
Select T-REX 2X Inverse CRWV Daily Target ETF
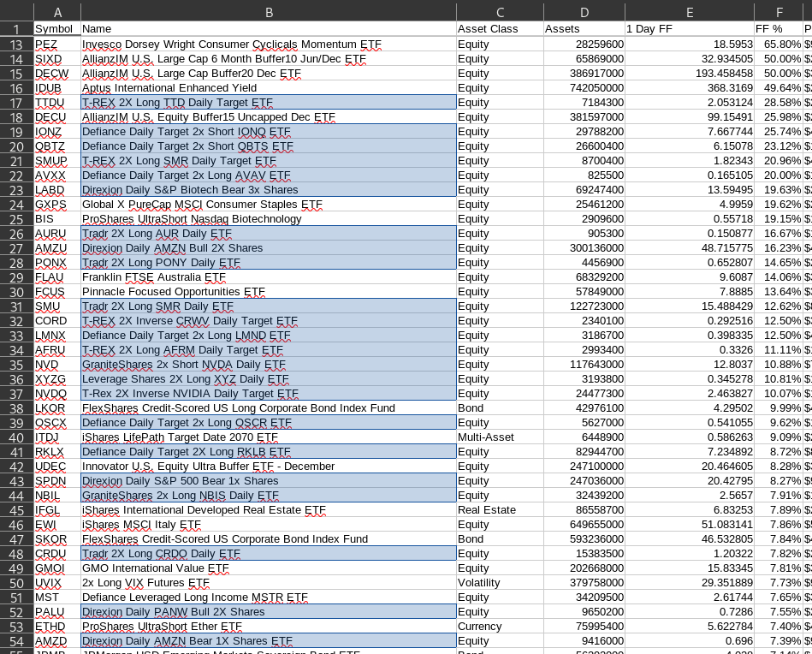pyautogui.click(x=269, y=321)
